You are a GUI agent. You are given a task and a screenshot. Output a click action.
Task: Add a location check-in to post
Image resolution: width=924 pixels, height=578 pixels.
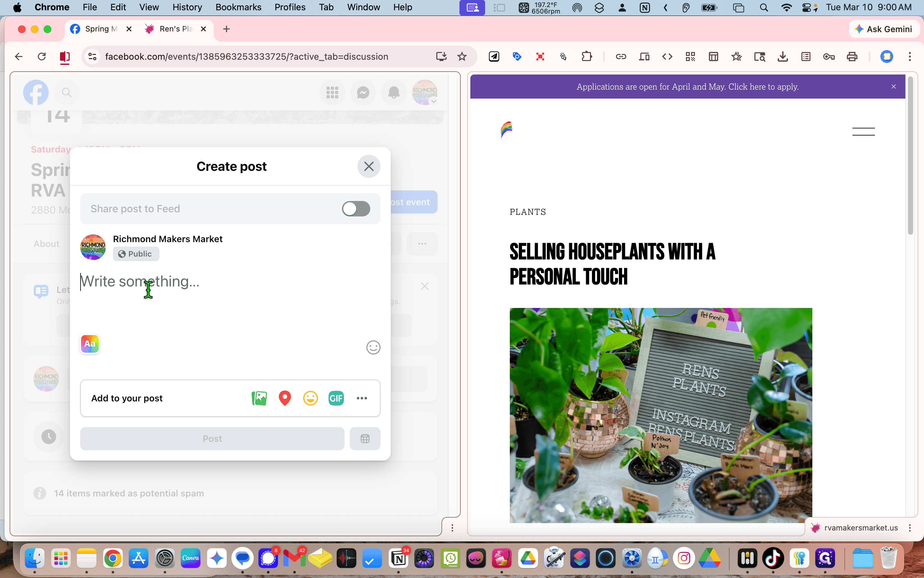pyautogui.click(x=285, y=398)
